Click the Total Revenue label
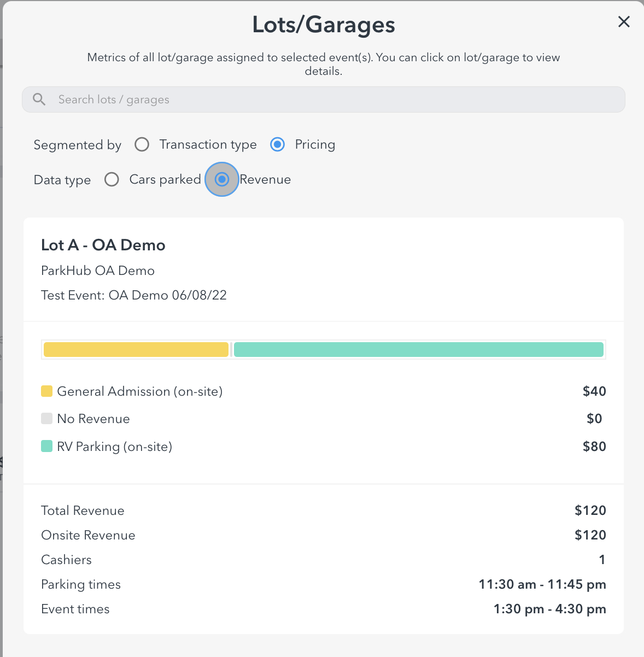 point(83,511)
